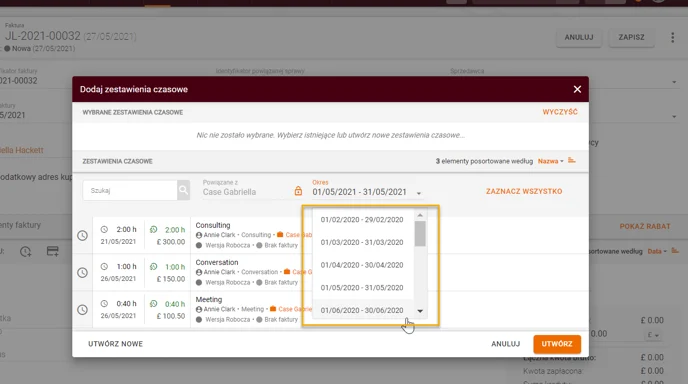Click the orange UTWÓRZ button
Viewport: 688px width, 384px height.
557,344
